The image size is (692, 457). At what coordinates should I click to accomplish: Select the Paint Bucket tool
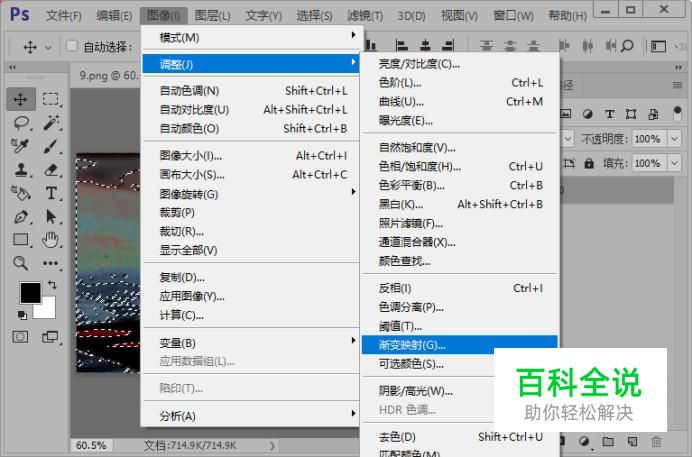21,193
